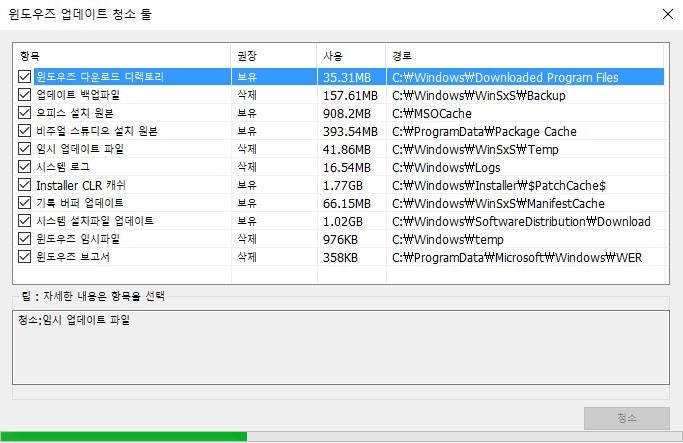Viewport: 683px width, 443px height.
Task: Select the 윈도우즈 다운로드 디렉토리 row label
Action: pyautogui.click(x=100, y=77)
